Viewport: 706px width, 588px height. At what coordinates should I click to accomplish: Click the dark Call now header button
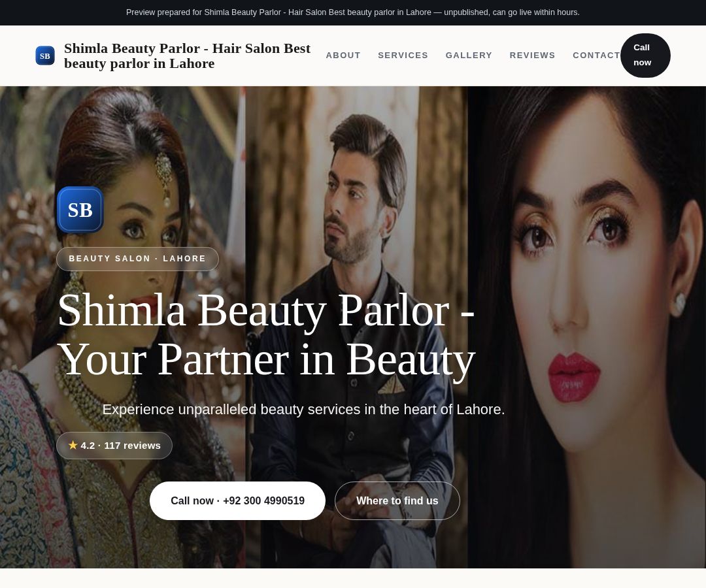click(645, 56)
